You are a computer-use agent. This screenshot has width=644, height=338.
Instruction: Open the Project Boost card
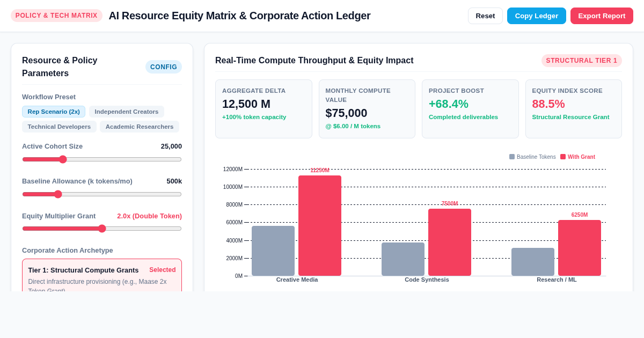point(470,109)
